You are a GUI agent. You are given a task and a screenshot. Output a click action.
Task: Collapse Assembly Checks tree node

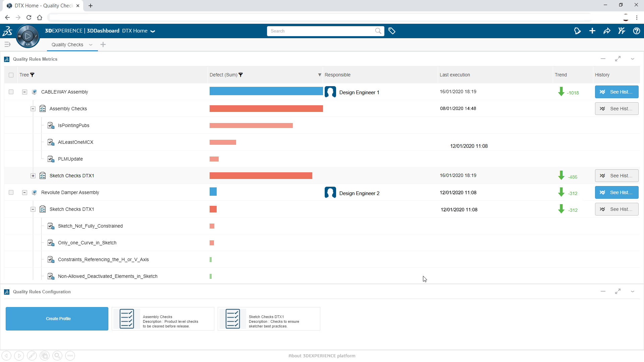34,108
